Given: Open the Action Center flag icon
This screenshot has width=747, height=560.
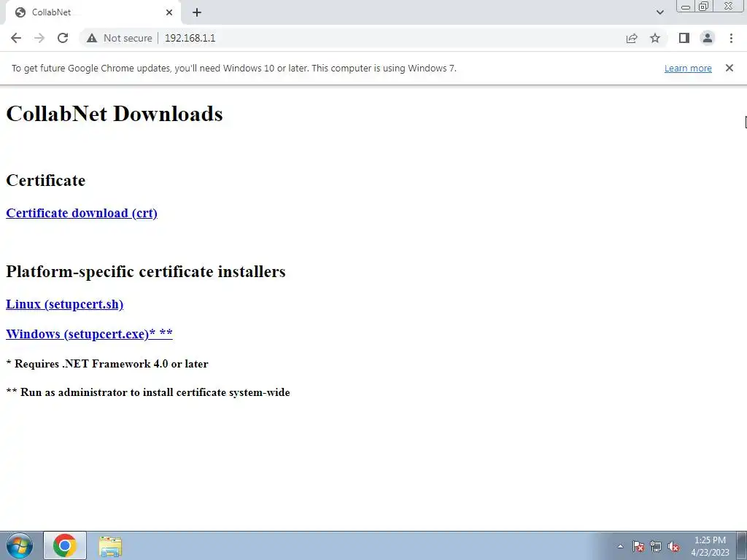Looking at the screenshot, I should coord(638,546).
